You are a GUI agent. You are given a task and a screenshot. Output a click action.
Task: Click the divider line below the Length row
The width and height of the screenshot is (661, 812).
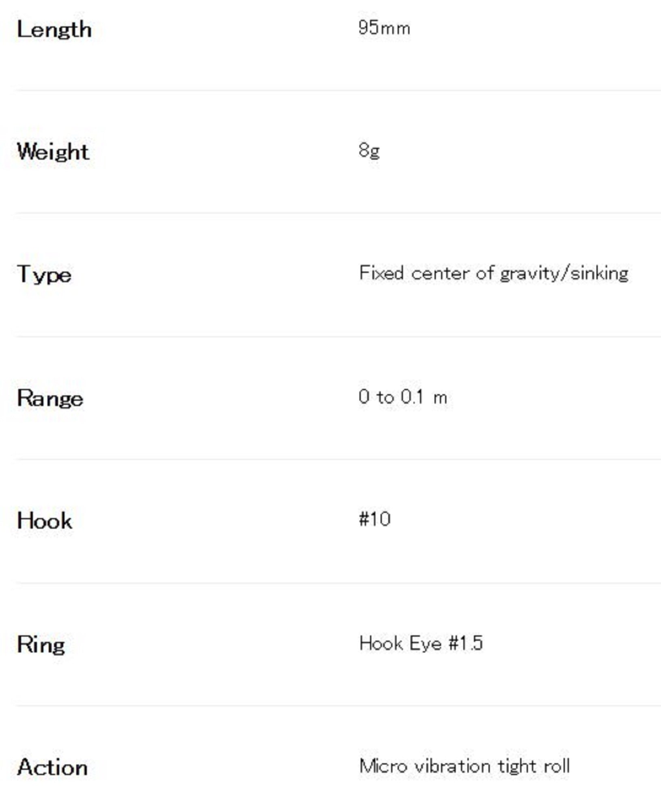(x=338, y=91)
